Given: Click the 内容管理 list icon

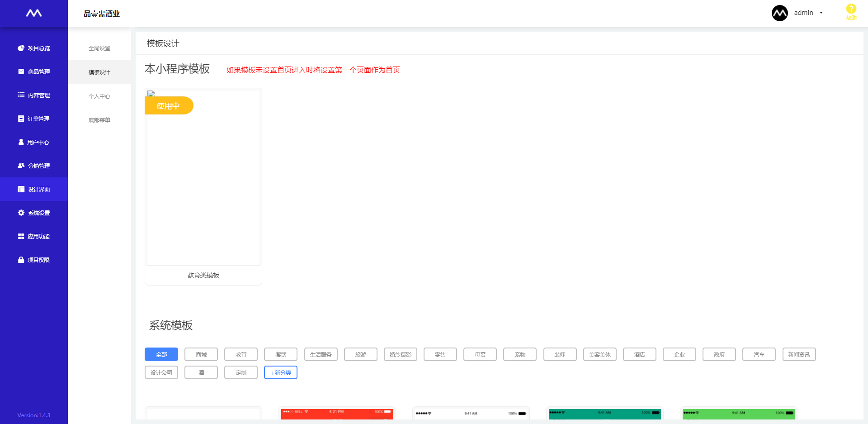Looking at the screenshot, I should pyautogui.click(x=21, y=95).
